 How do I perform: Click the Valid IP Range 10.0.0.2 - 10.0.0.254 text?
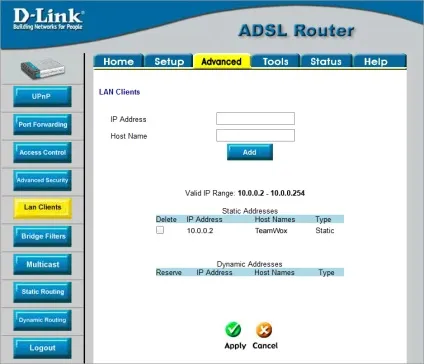coord(245,193)
